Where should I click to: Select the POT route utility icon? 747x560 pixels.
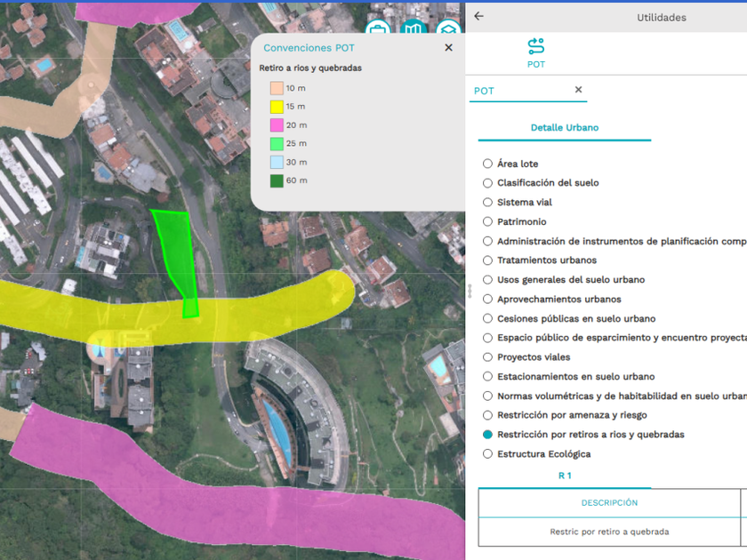(x=535, y=47)
